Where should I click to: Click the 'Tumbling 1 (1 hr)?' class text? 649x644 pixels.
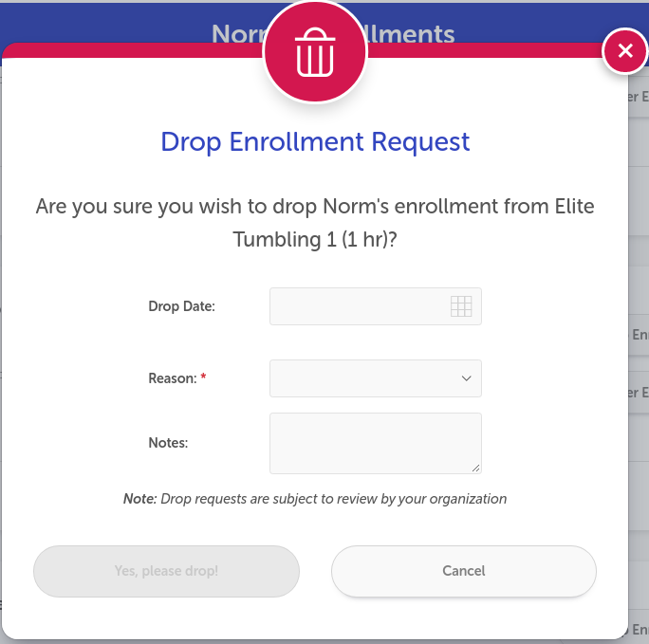[x=315, y=239]
